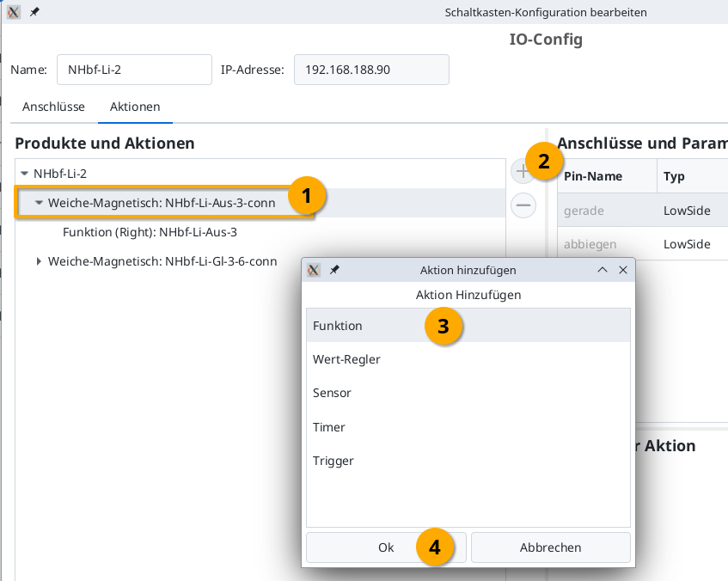Click the minus button to remove action

pyautogui.click(x=523, y=205)
